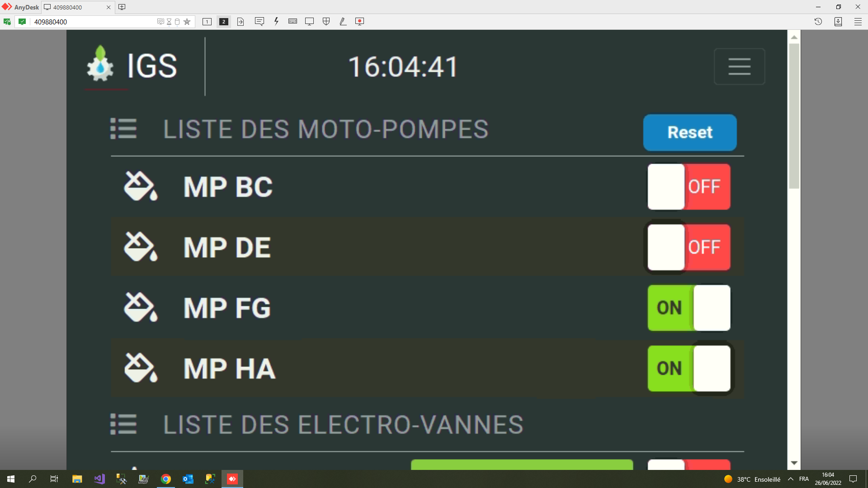Switch off the MP FG pump toggle
868x488 pixels.
(689, 308)
